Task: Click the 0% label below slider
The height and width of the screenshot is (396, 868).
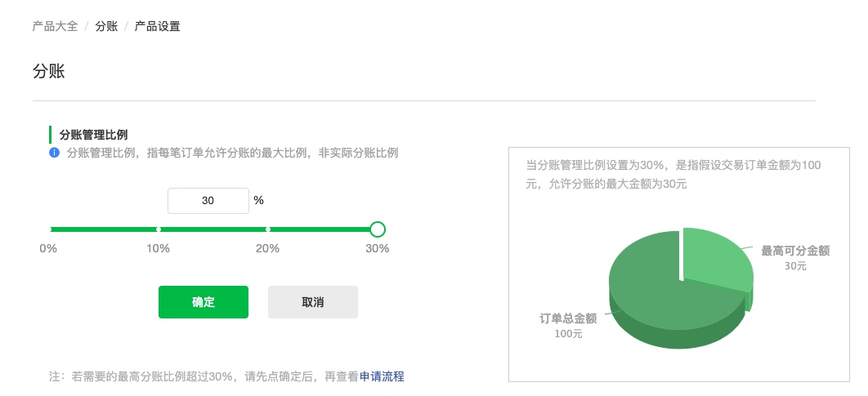Action: pyautogui.click(x=48, y=249)
